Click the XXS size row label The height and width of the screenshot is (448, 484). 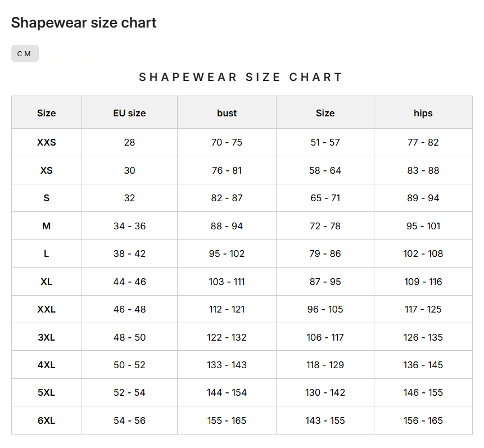point(46,142)
